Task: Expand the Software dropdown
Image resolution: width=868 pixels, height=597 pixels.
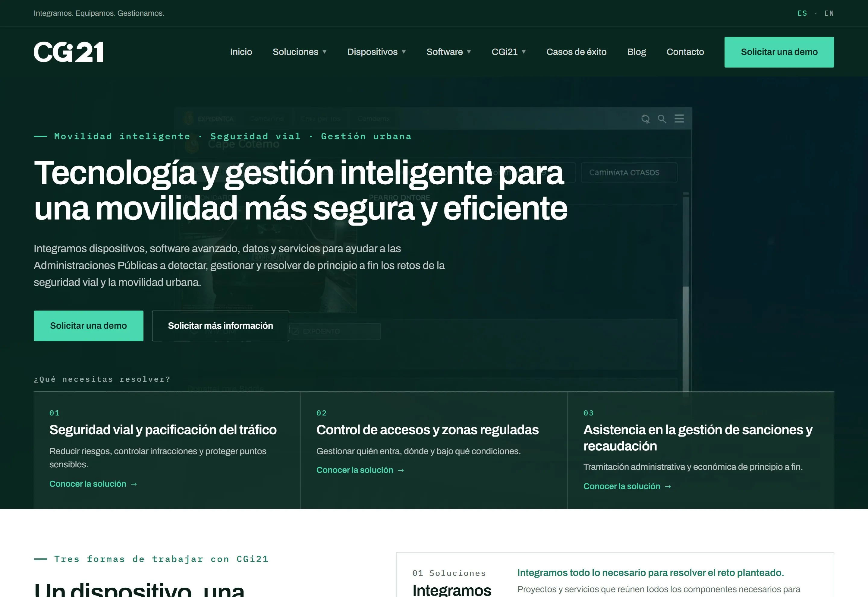Action: [x=448, y=52]
